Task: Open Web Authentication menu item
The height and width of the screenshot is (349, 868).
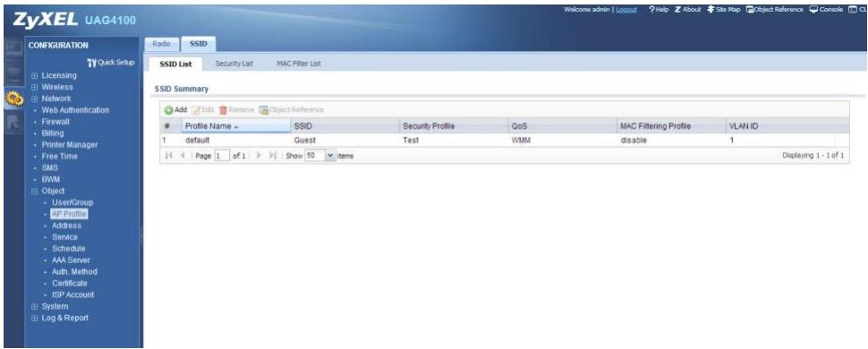Action: click(x=75, y=110)
